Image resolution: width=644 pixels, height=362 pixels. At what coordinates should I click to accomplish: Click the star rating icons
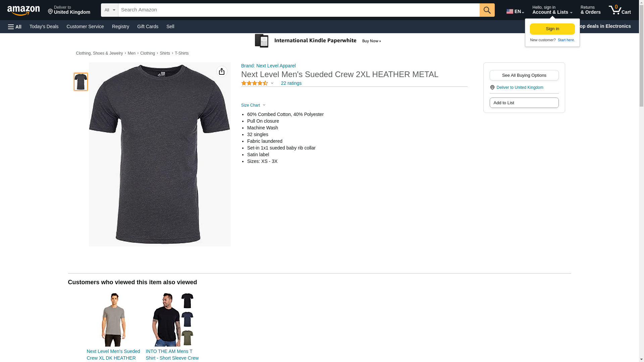click(255, 83)
